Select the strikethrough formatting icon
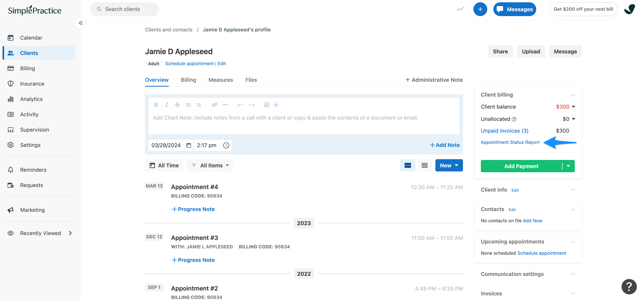The width and height of the screenshot is (644, 301). pos(177,105)
